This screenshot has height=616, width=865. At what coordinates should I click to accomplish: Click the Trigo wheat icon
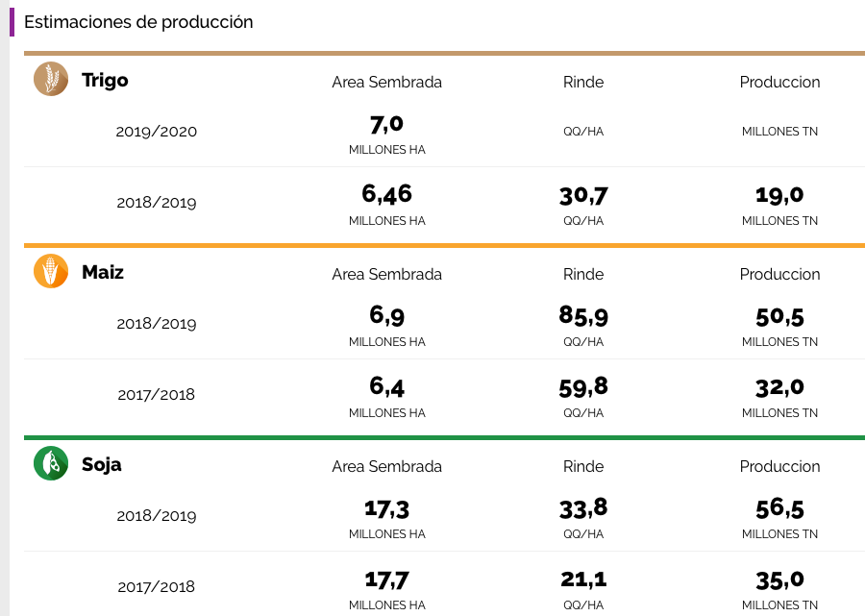(x=51, y=79)
